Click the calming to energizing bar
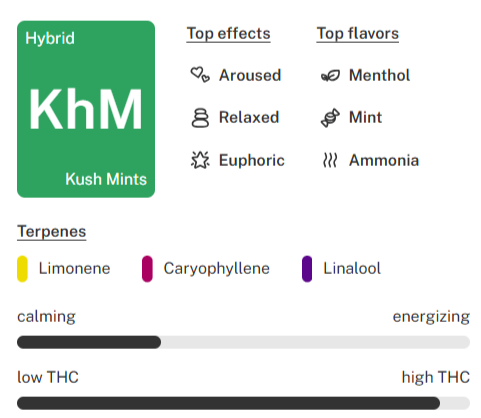Image resolution: width=481 pixels, height=418 pixels. pos(243,342)
